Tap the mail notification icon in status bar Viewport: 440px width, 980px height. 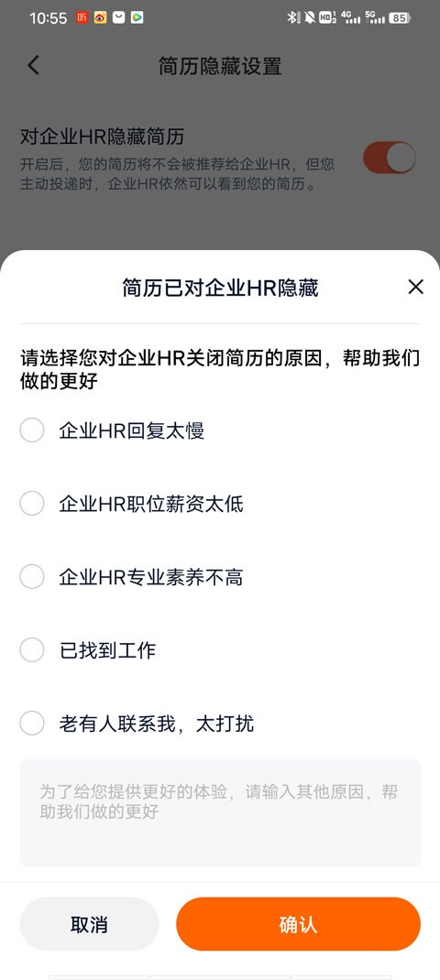coord(119,17)
